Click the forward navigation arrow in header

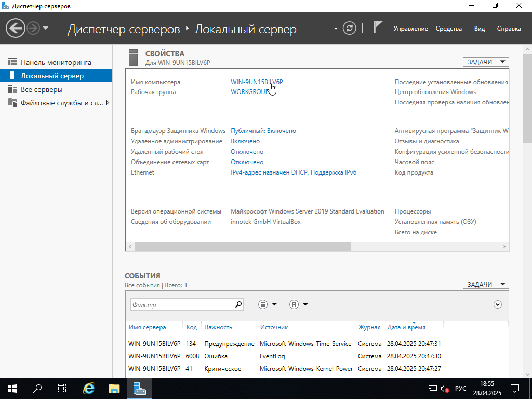click(x=33, y=28)
